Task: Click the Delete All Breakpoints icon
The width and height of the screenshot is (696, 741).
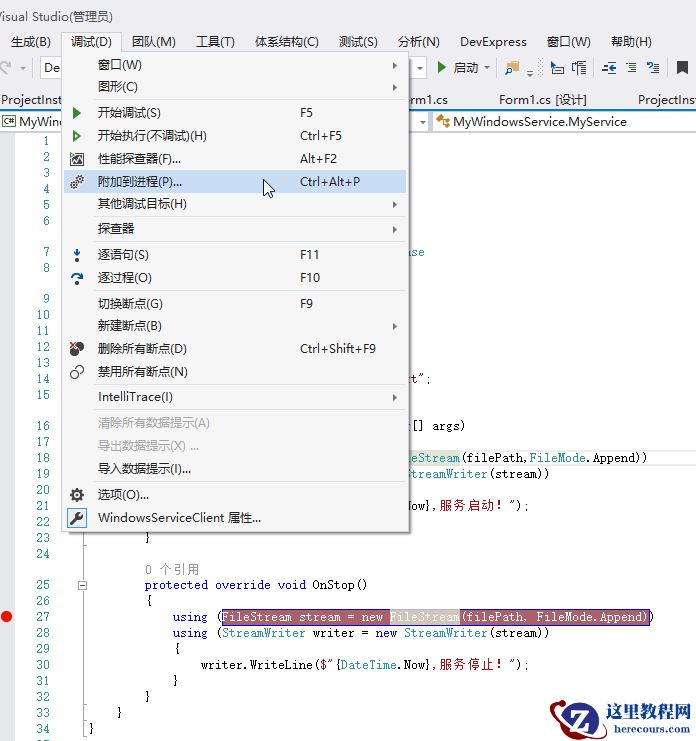Action: coord(77,349)
